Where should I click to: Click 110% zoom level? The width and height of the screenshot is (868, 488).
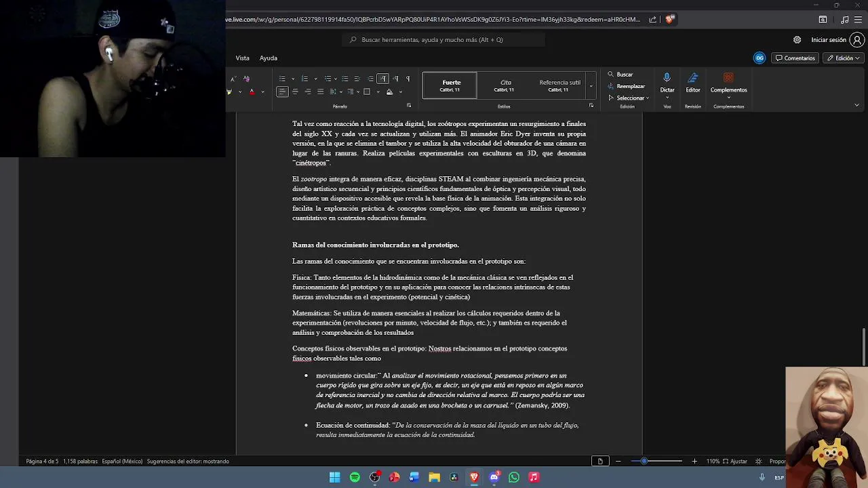(713, 462)
